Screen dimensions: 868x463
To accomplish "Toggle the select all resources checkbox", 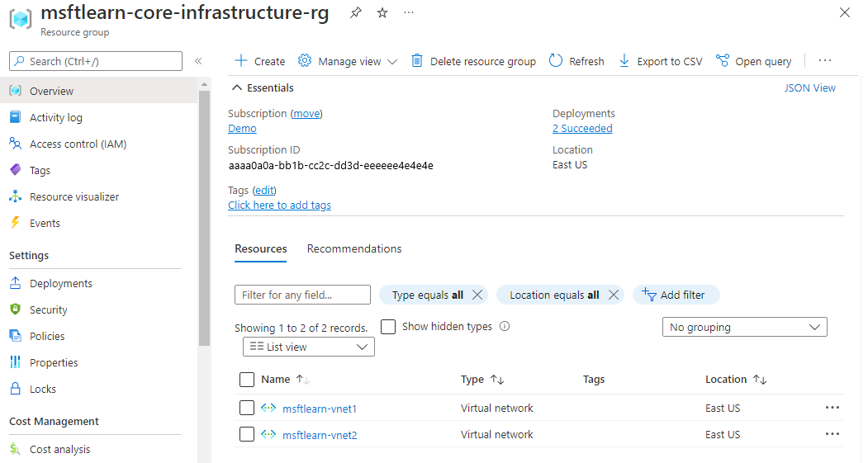I will pyautogui.click(x=247, y=380).
